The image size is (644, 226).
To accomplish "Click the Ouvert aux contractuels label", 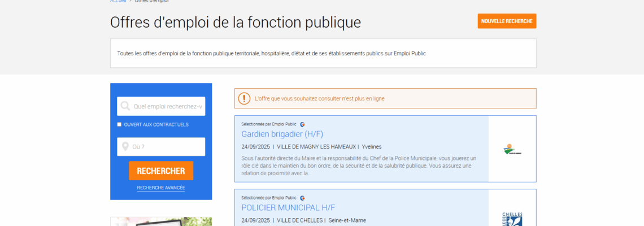I will click(x=156, y=124).
